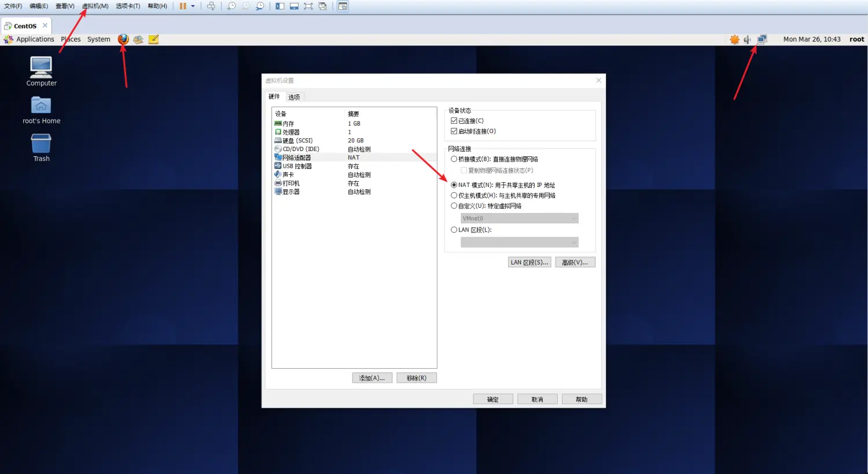Click the 移除(R) button

point(417,378)
